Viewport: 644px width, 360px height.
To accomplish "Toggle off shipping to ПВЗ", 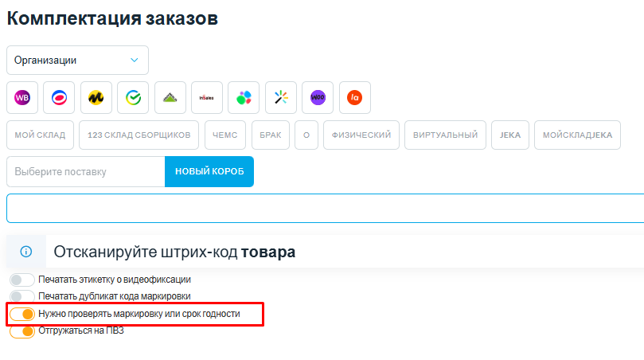I will 22,331.
